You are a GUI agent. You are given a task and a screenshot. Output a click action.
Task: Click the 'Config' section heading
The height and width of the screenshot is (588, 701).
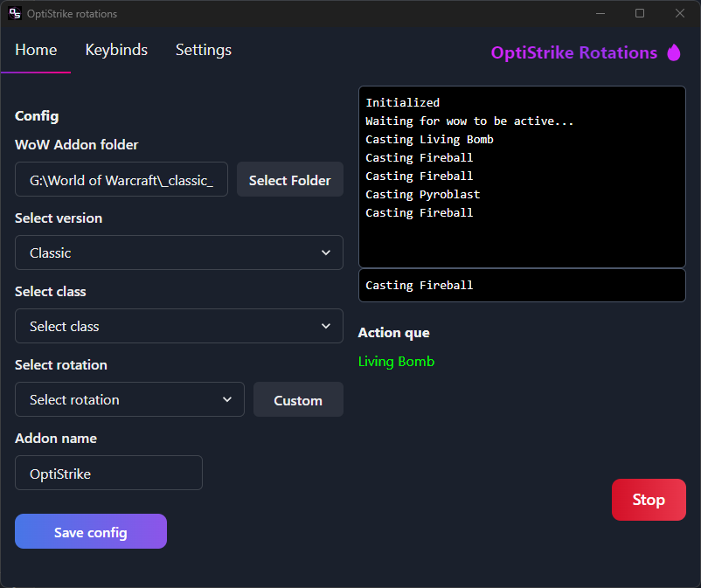[x=37, y=116]
